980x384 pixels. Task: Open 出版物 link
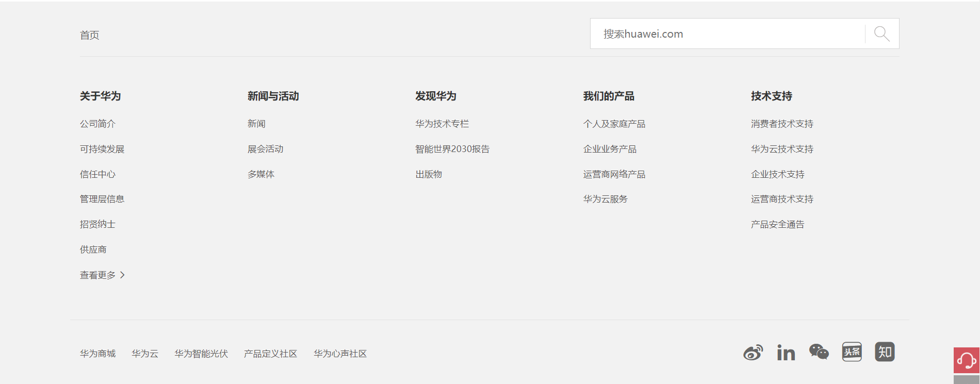[429, 174]
